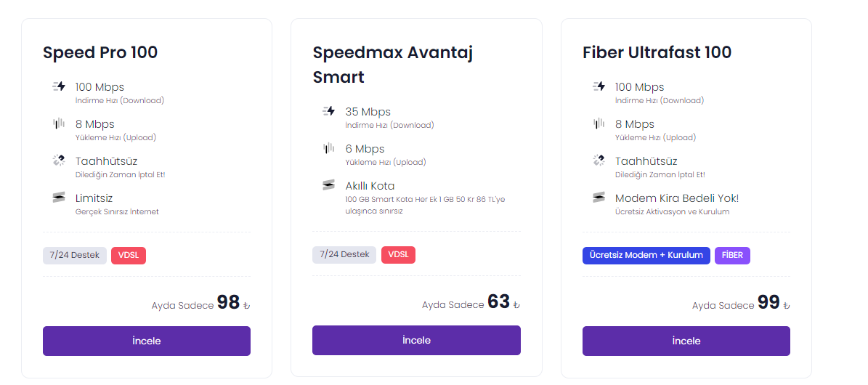Click download speed icon in Fiber Ultrafast 100
This screenshot has height=385, width=868.
pyautogui.click(x=599, y=86)
